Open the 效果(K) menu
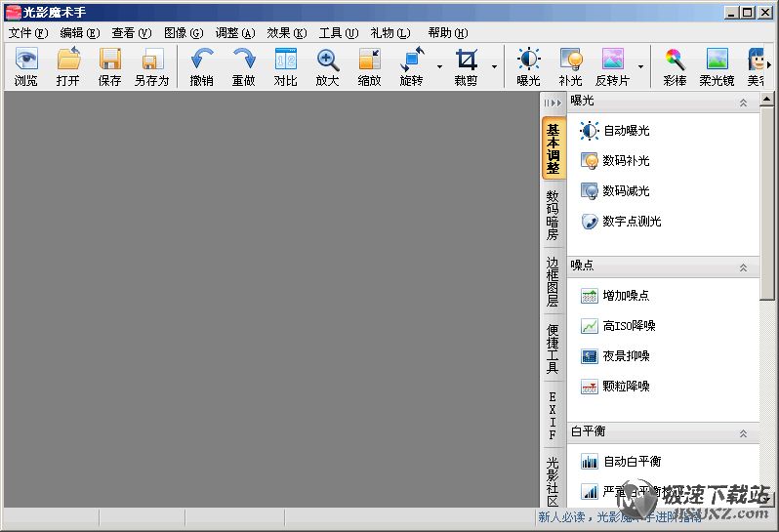Screen dimensions: 779x532 (286, 33)
